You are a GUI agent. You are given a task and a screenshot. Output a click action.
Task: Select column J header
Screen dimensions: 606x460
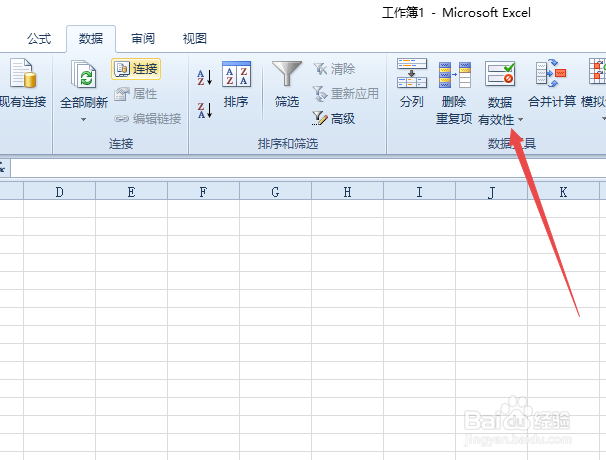[x=491, y=191]
